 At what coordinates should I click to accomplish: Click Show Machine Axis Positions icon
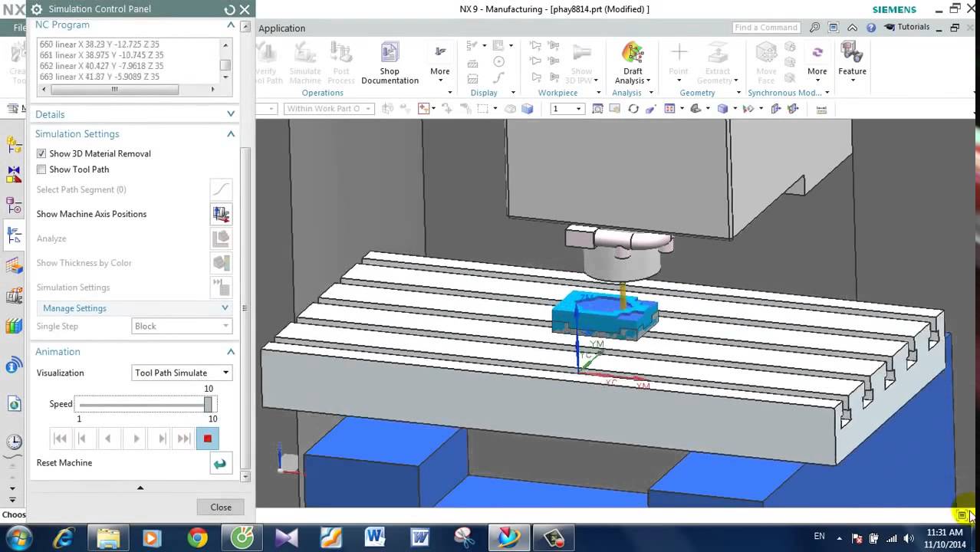pyautogui.click(x=221, y=214)
